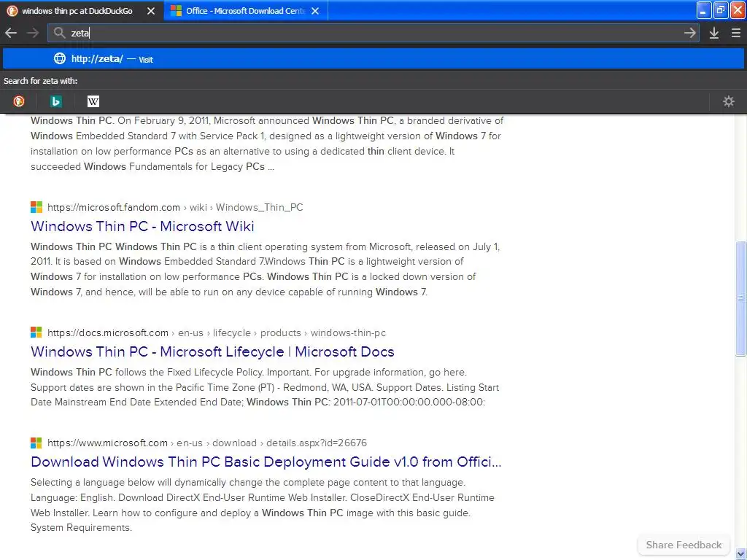Click the vertical scrollbar thumb
Image resolution: width=747 pixels, height=560 pixels.
tap(740, 298)
